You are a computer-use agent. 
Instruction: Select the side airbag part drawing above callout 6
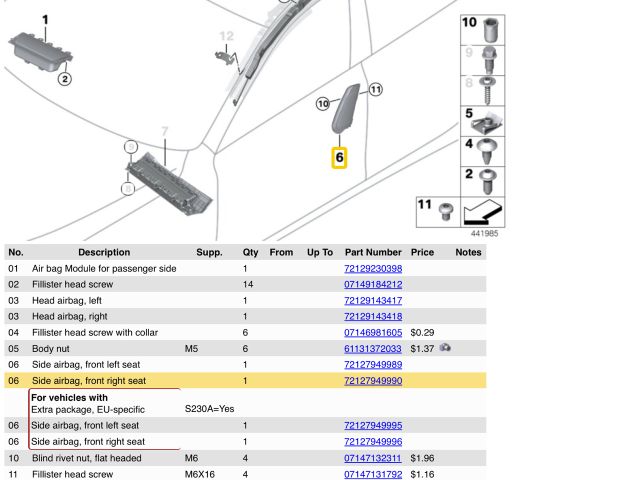pos(347,108)
